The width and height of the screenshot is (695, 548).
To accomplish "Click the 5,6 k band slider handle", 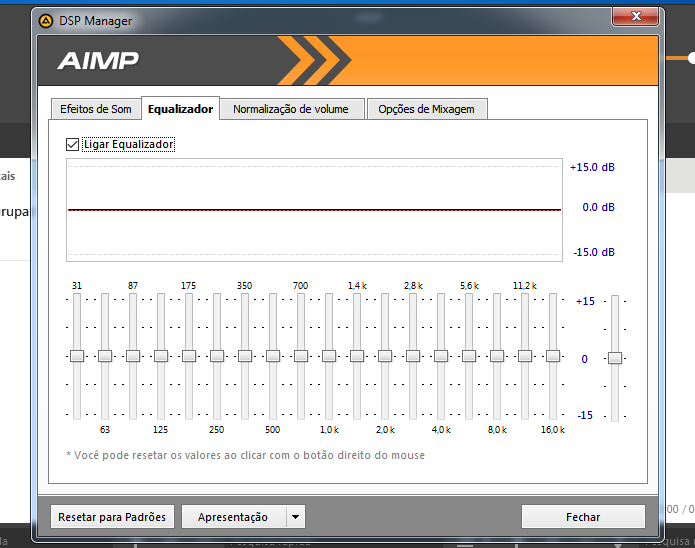I will [x=469, y=356].
